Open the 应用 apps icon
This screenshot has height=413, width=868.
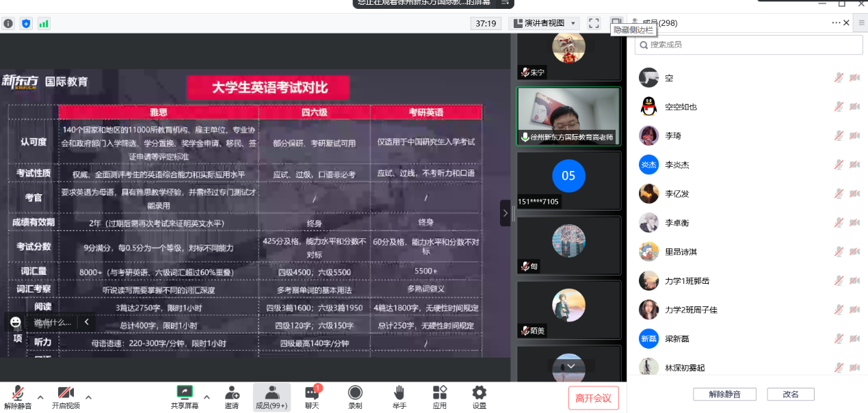[x=439, y=397]
